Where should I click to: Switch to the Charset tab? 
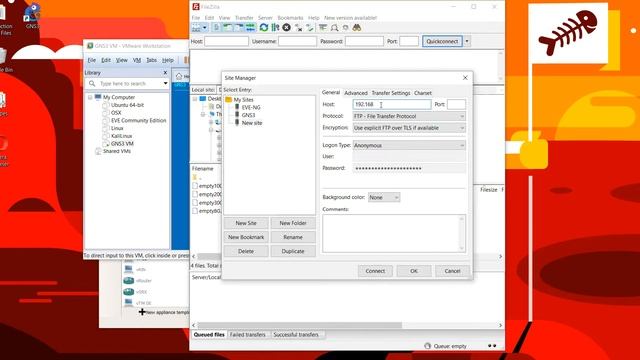tap(422, 93)
